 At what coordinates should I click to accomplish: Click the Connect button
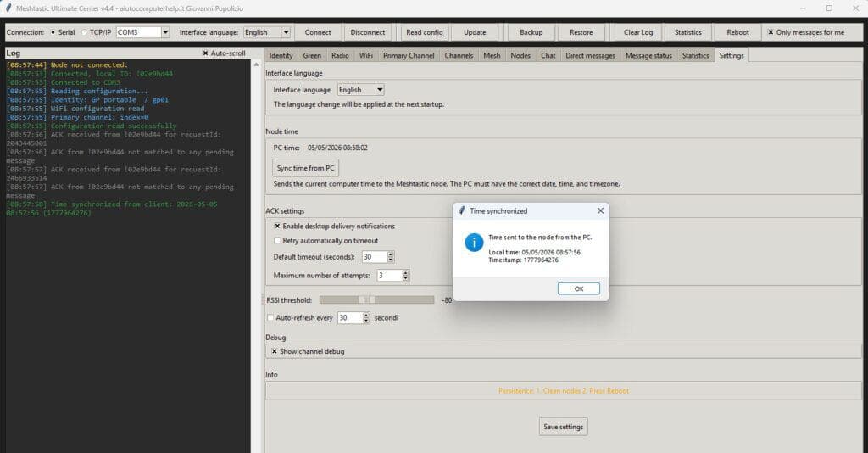(x=318, y=33)
